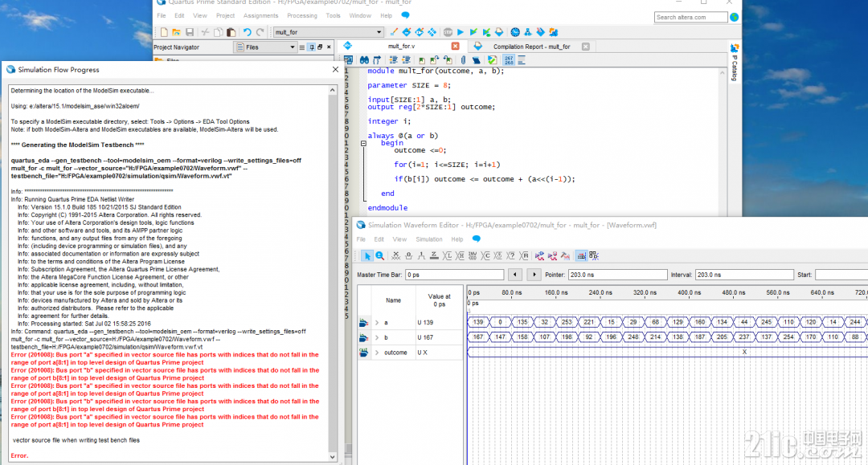Click the paperclip icon in editor toolbar
The image size is (868, 465).
click(x=464, y=59)
